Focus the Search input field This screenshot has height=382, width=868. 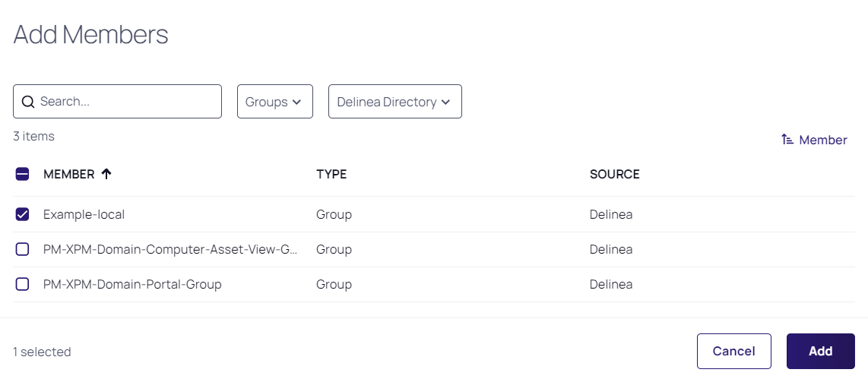click(125, 102)
